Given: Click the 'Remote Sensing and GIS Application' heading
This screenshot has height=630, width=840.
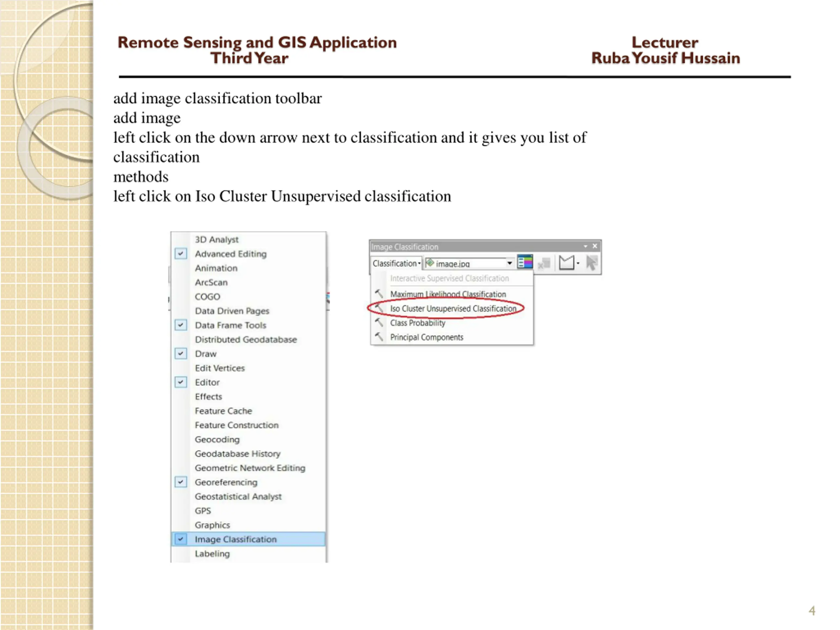Looking at the screenshot, I should [x=257, y=43].
